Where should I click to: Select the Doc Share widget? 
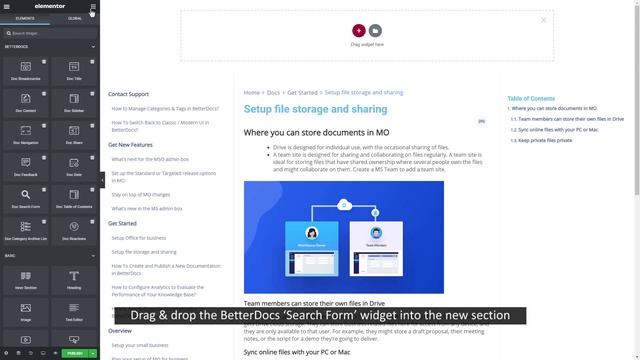coord(74,135)
